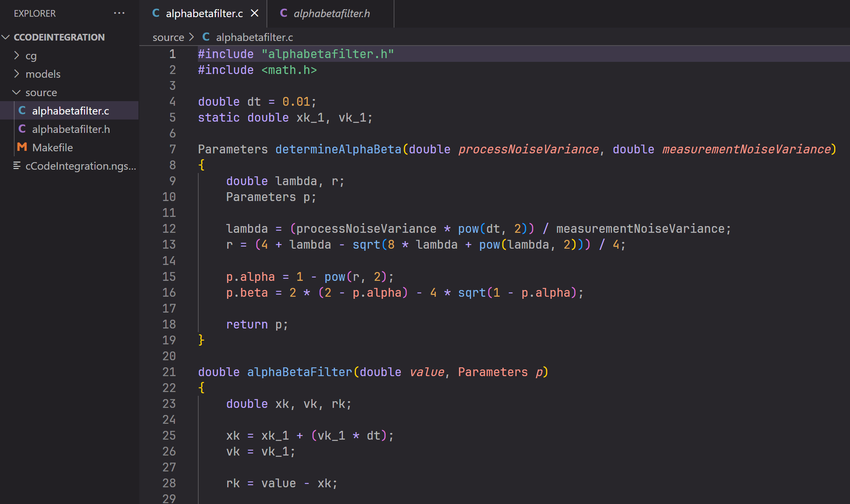Screen dimensions: 850x504
Task: Click the source breadcrumb segment
Action: point(168,37)
